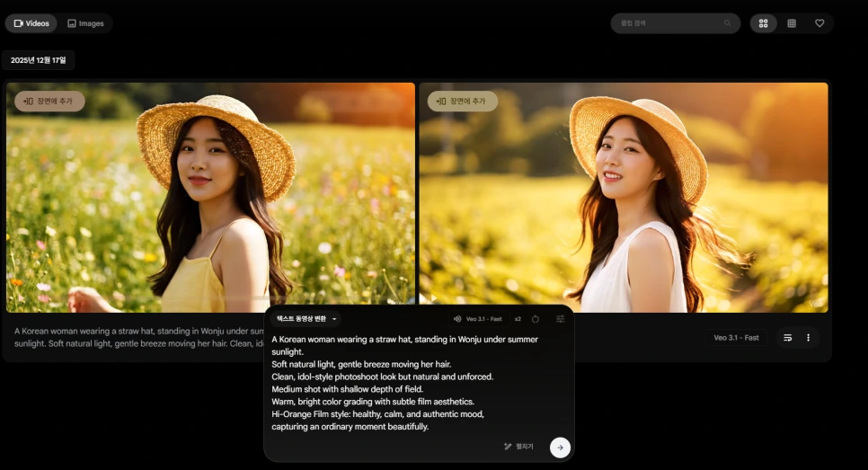Image resolution: width=868 pixels, height=470 pixels.
Task: Click 펼치기 to expand the prompt
Action: [x=518, y=447]
